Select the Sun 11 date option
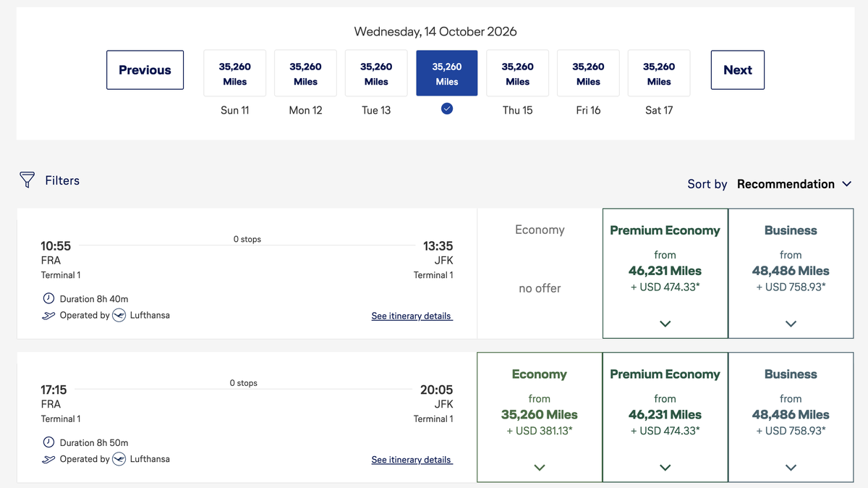The width and height of the screenshot is (868, 488). [234, 72]
